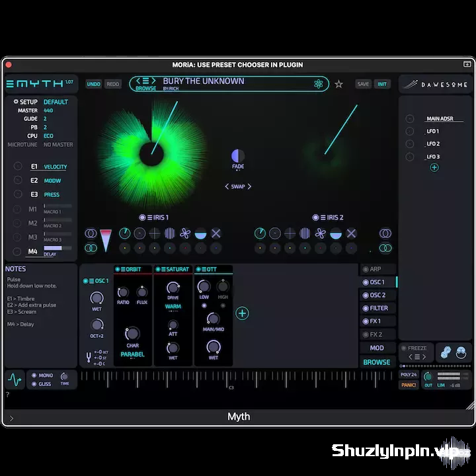Screen dimensions: 476x476
Task: Open the SETUP DEFAULT dropdown
Action: 56,102
